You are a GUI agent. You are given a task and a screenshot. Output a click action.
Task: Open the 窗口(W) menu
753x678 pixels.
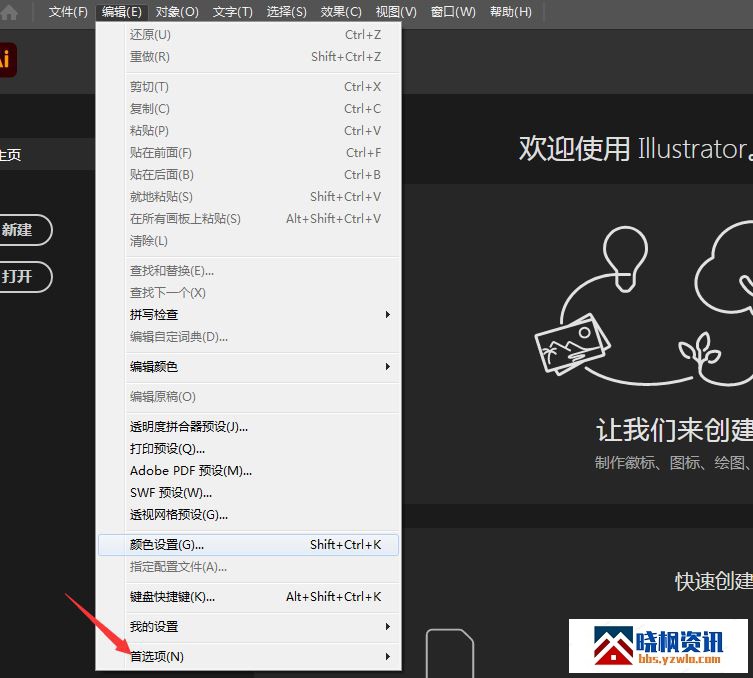tap(453, 12)
